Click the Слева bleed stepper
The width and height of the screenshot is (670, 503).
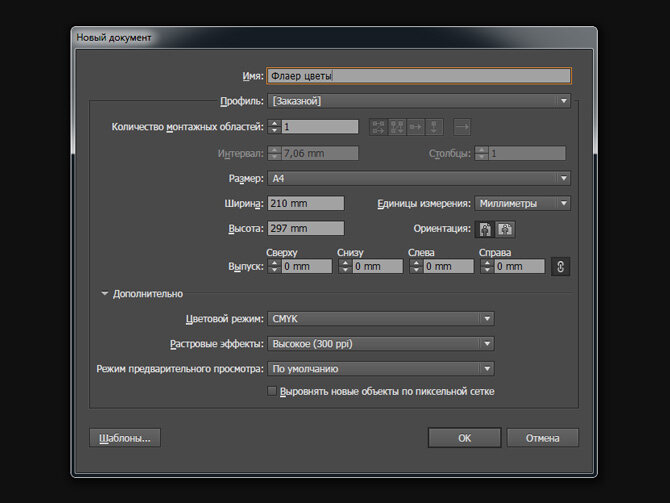(416, 267)
